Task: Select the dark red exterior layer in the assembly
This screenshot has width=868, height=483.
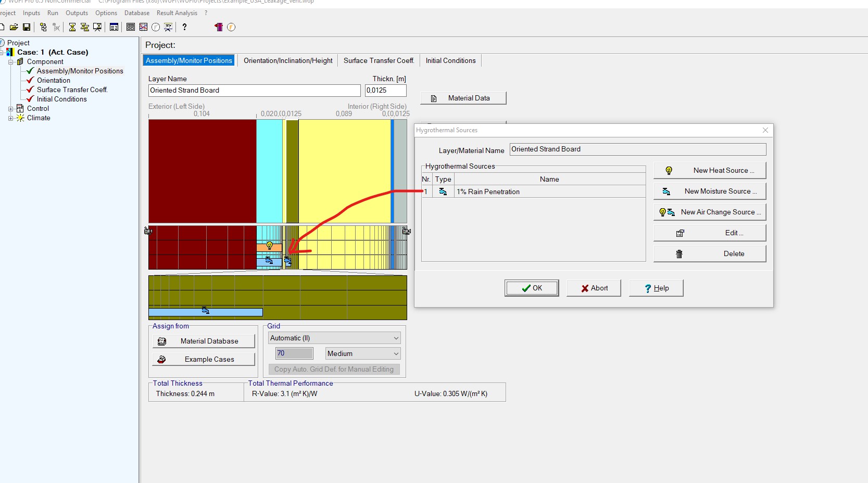Action: point(202,171)
